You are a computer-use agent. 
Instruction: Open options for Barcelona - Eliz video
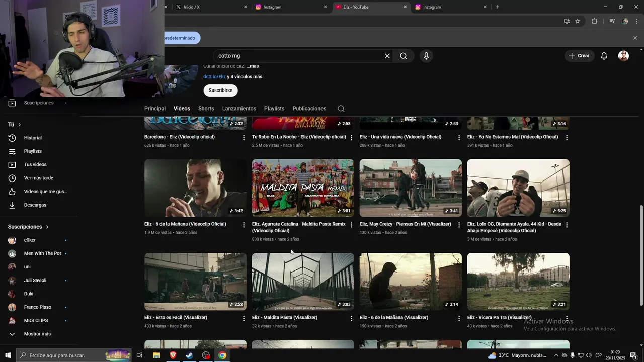[x=244, y=137]
